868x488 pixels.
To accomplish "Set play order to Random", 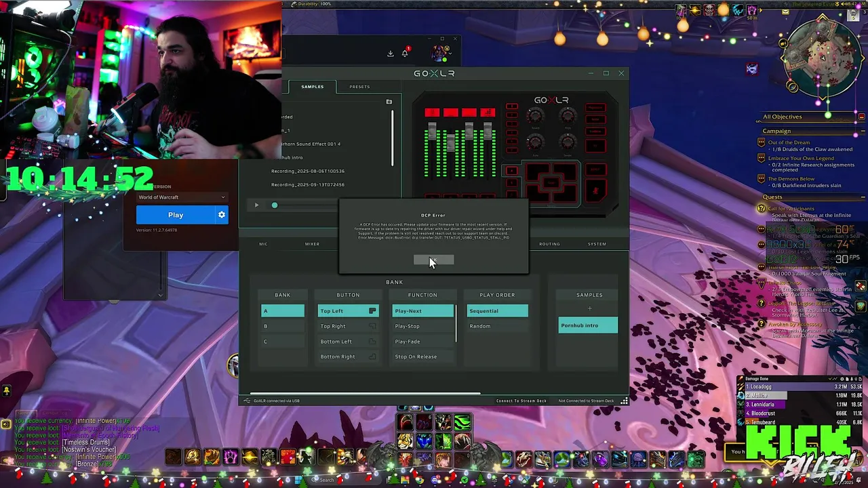I will pyautogui.click(x=497, y=326).
